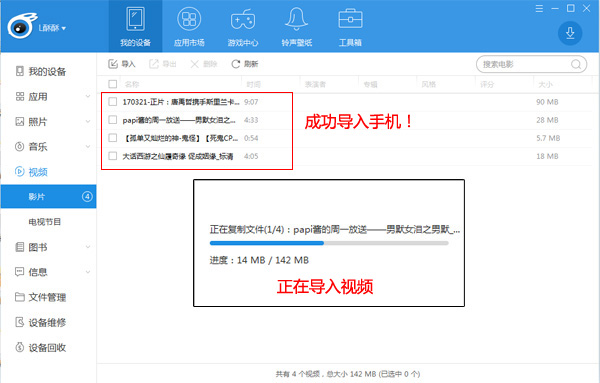Click the file copy progress bar

coord(329,243)
